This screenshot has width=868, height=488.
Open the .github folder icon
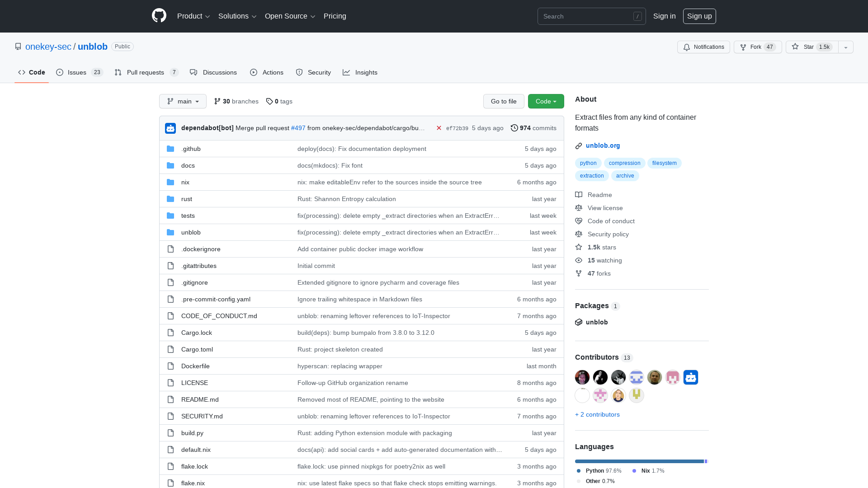click(x=170, y=149)
